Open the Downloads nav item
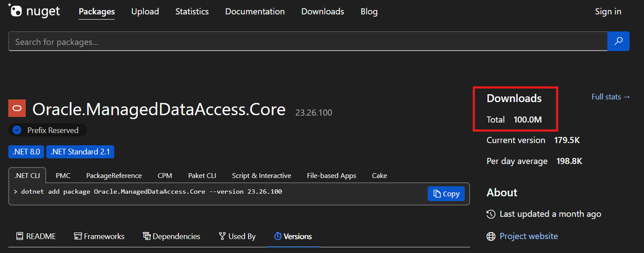Viewport: 644px width, 253px height. pyautogui.click(x=323, y=11)
